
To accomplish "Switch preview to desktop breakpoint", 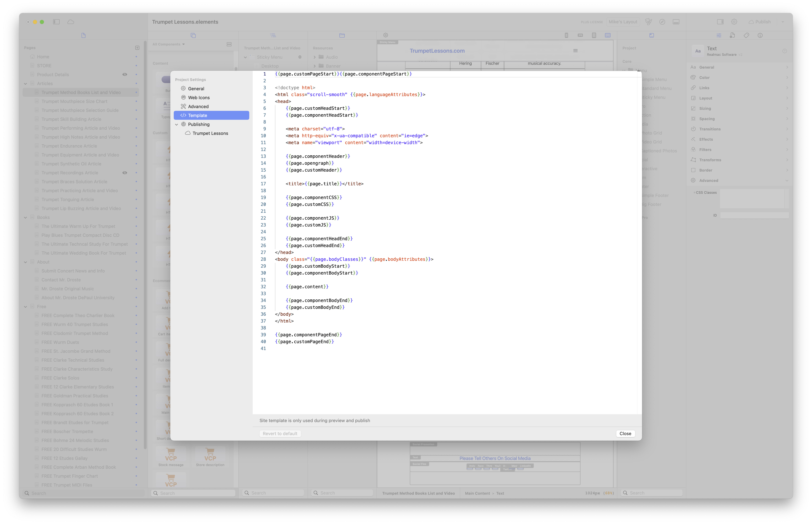I will coord(608,35).
